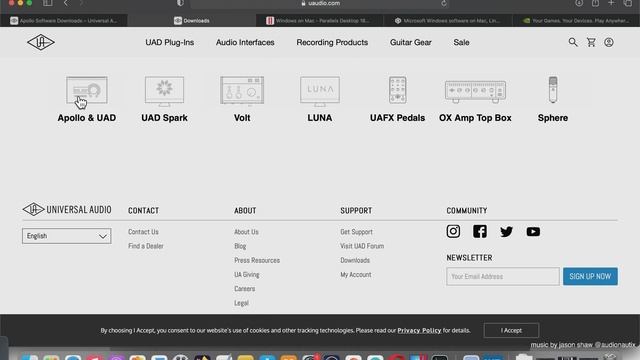Click the uaudio.com address bar
Viewport: 640px width, 360px height.
320,3
